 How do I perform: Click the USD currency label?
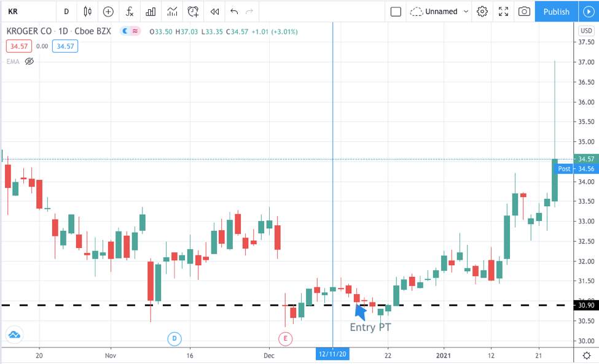tap(586, 31)
